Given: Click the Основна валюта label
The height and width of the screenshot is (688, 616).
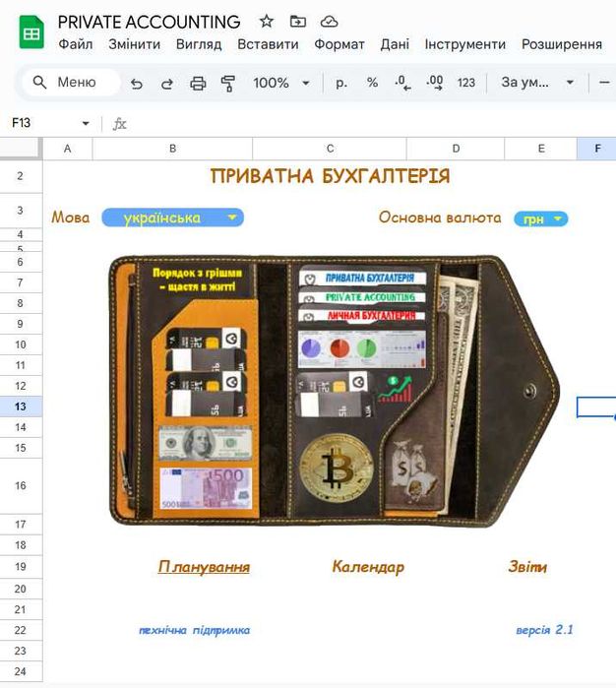Looking at the screenshot, I should (440, 218).
